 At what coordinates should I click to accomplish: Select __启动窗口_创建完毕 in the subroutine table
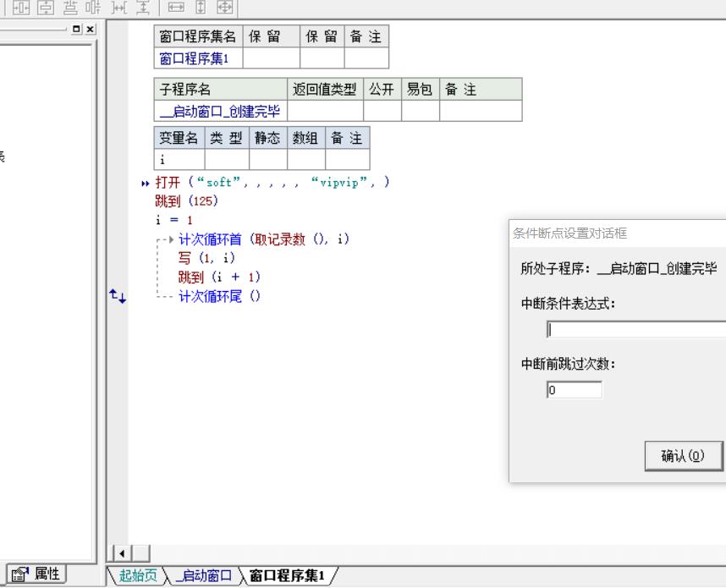click(x=220, y=111)
